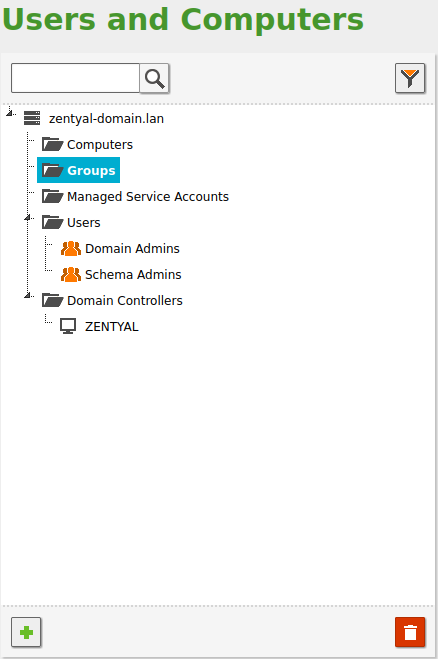Select the ZENTYAL computer entry
This screenshot has width=438, height=659.
click(x=112, y=327)
